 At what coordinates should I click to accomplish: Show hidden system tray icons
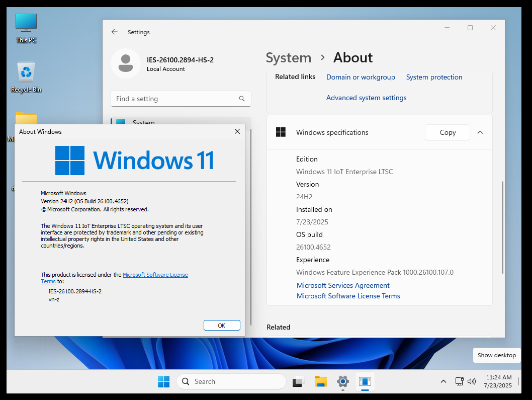(443, 381)
